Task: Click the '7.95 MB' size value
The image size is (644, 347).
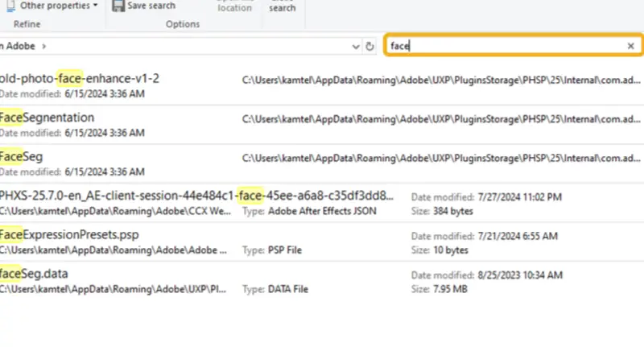Action: 450,289
